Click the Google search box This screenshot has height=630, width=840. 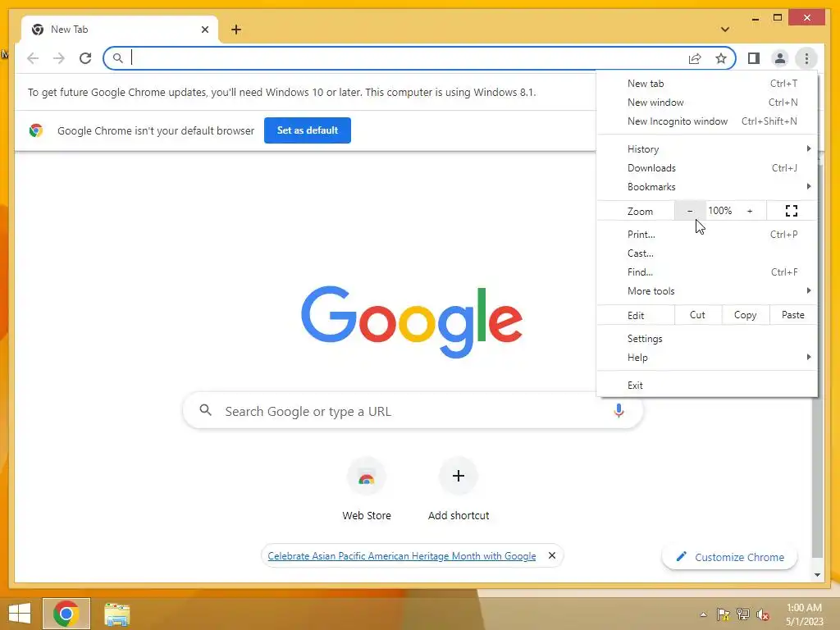pos(413,411)
